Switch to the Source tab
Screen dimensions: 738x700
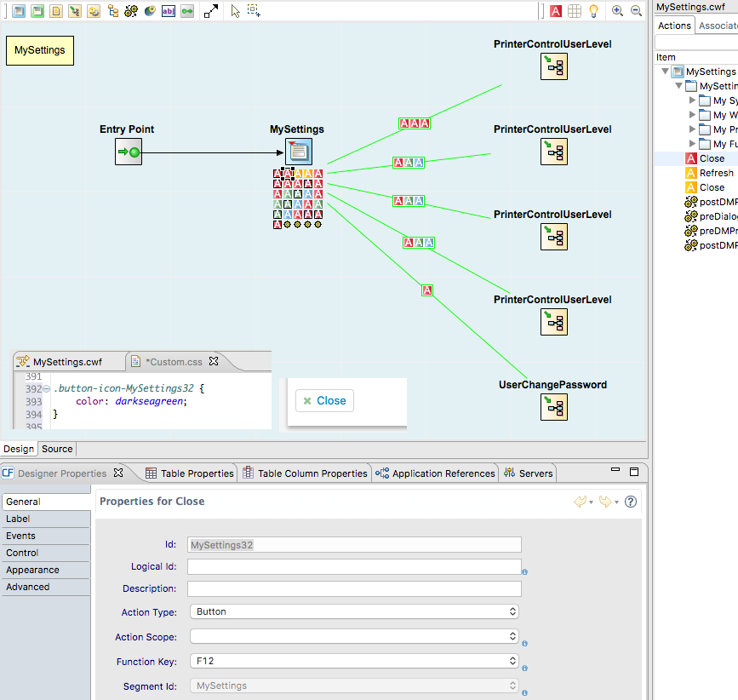tap(57, 449)
